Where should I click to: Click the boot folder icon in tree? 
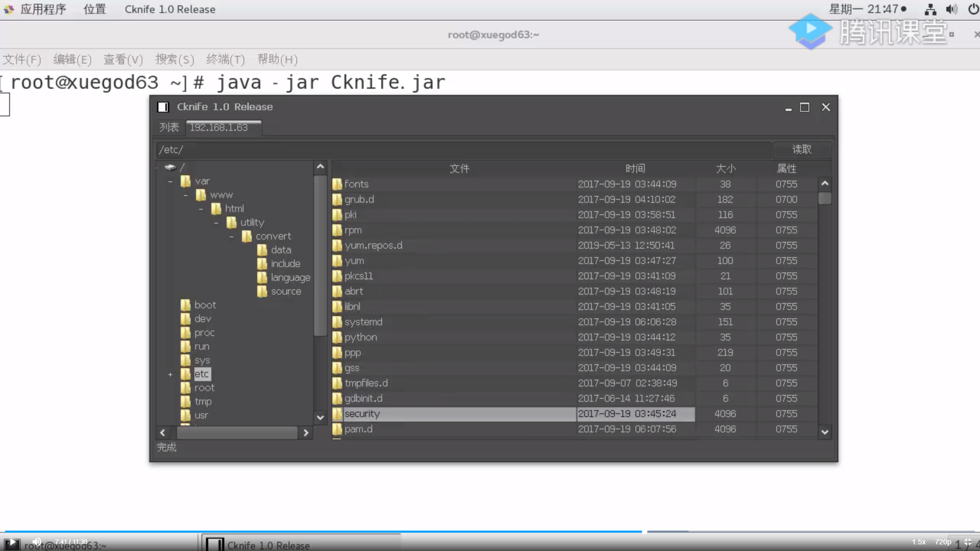tap(186, 305)
